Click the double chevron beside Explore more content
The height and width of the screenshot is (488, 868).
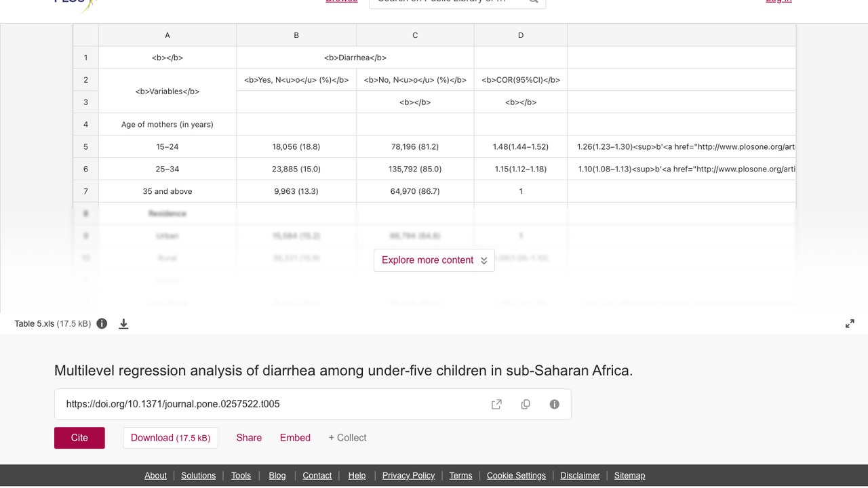484,260
